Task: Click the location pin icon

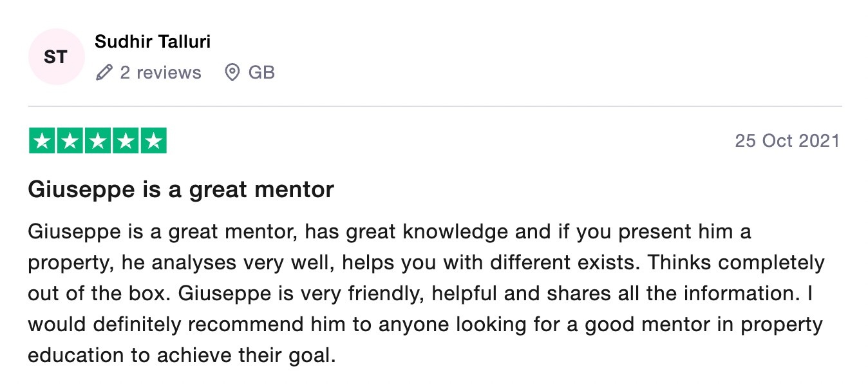Action: [232, 73]
